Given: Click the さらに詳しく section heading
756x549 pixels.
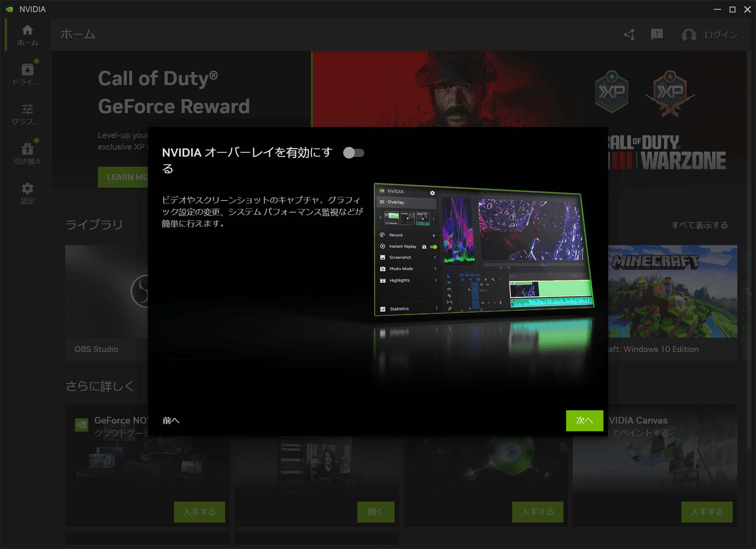Looking at the screenshot, I should [x=100, y=386].
